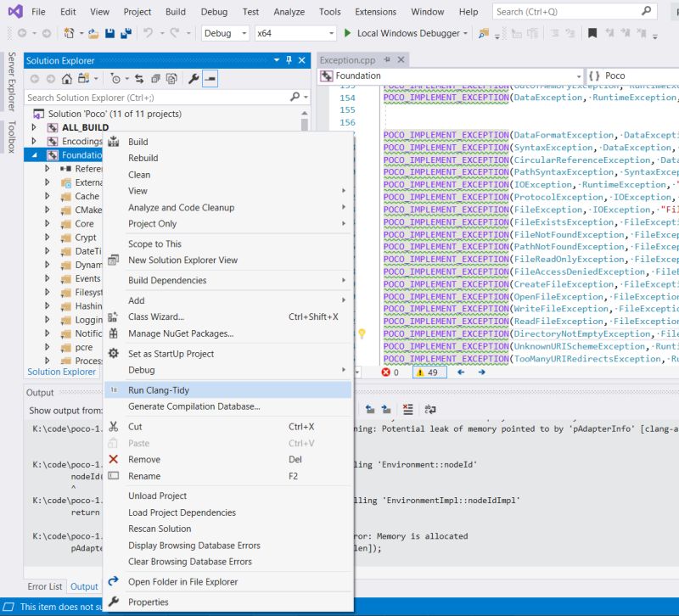Image resolution: width=679 pixels, height=616 pixels.
Task: Toggle the Solution Explorer pin icon
Action: pyautogui.click(x=289, y=60)
